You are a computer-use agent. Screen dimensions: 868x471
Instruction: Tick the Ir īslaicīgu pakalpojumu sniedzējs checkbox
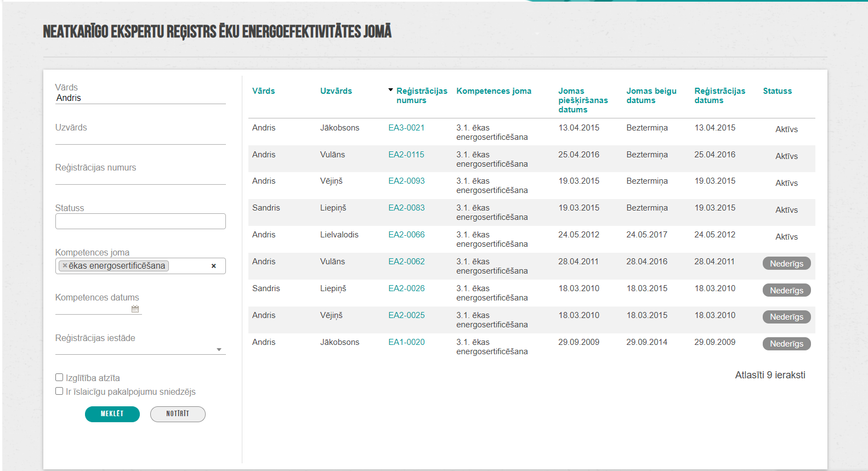[x=59, y=391]
